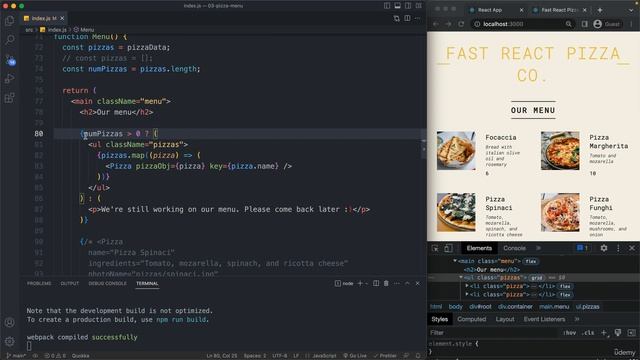
Task: Open the Search view in the activity bar
Action: pos(9,40)
